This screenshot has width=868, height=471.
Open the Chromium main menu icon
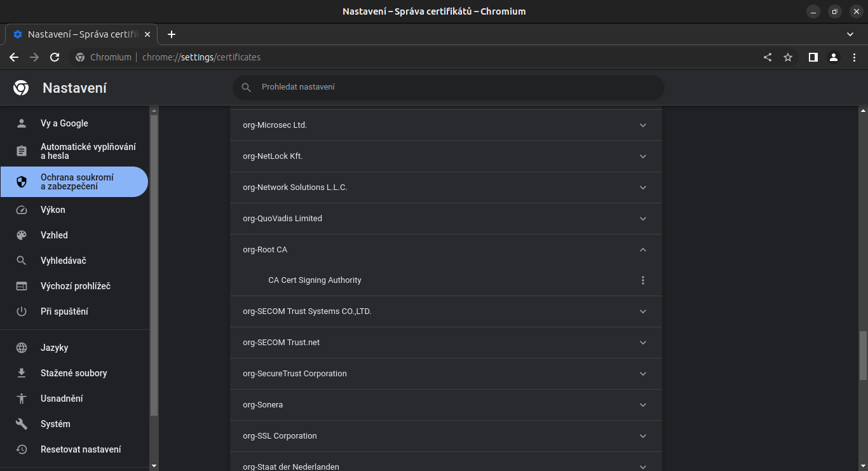tap(853, 57)
